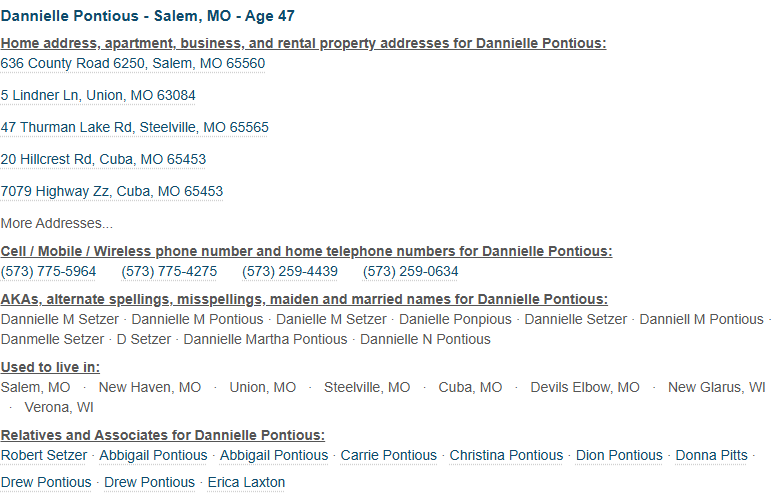Image resolution: width=778 pixels, height=494 pixels.
Task: Open phone number (573) 259-4439
Action: click(x=290, y=271)
